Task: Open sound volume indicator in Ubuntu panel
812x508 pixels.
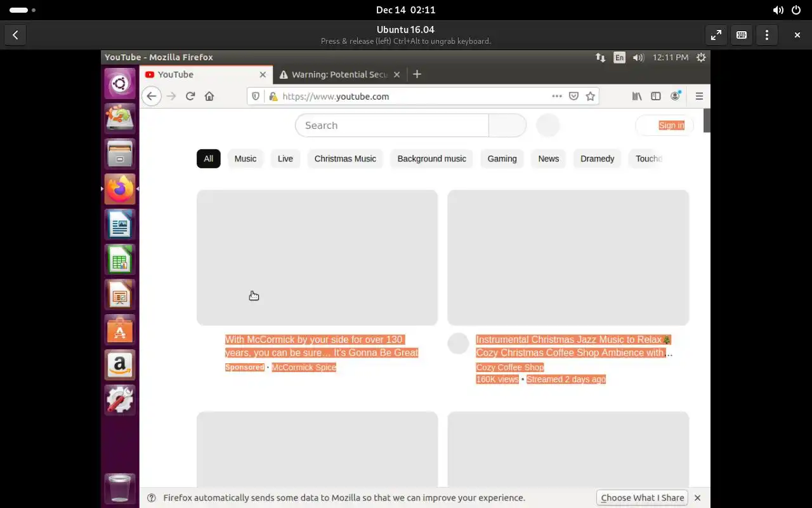Action: coord(638,57)
